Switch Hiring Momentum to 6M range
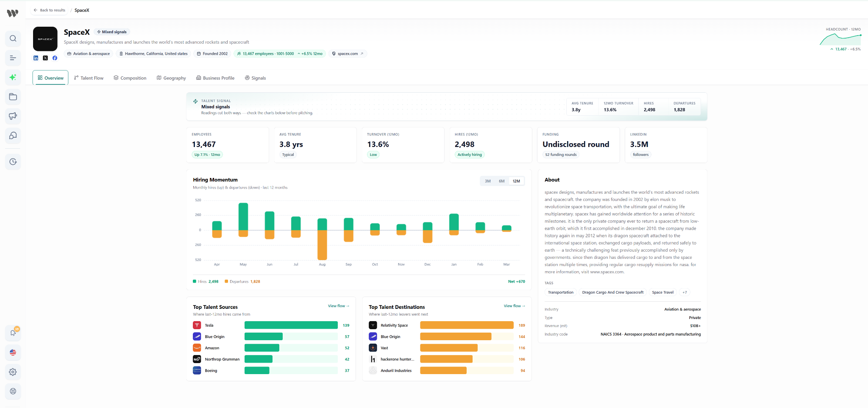This screenshot has height=408, width=868. 502,181
